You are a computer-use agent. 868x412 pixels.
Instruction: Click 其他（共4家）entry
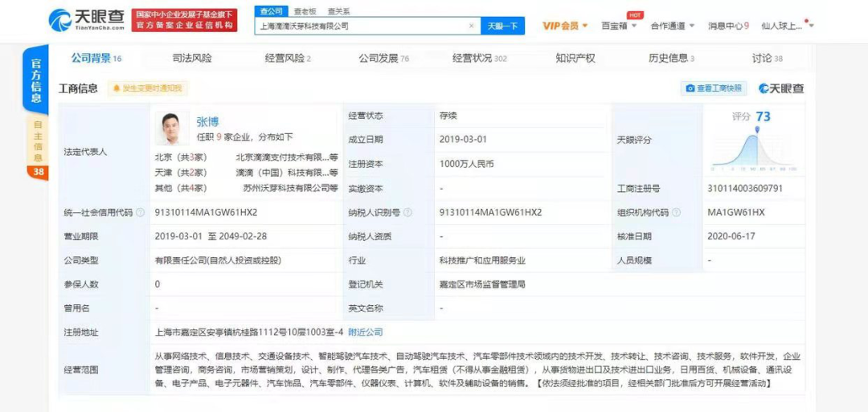point(181,188)
